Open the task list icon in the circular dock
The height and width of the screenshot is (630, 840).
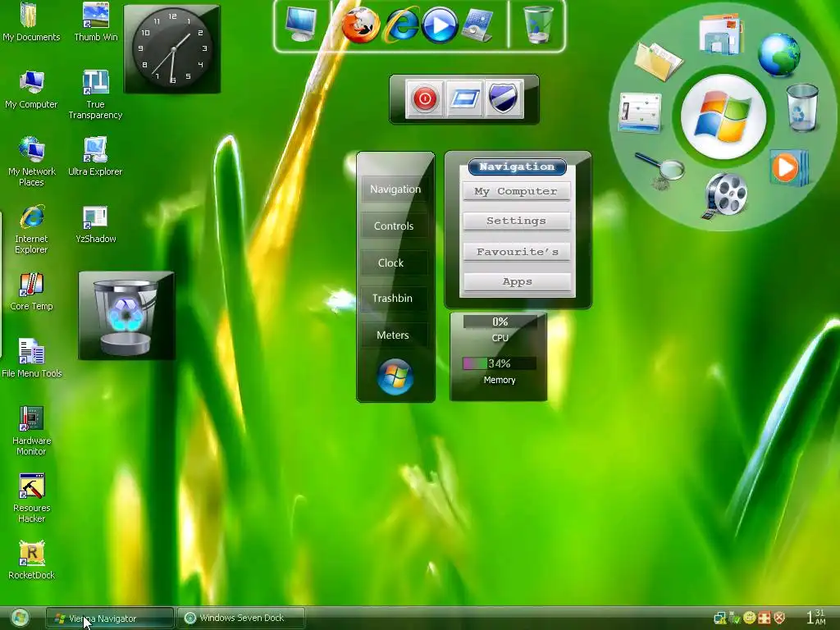click(640, 113)
